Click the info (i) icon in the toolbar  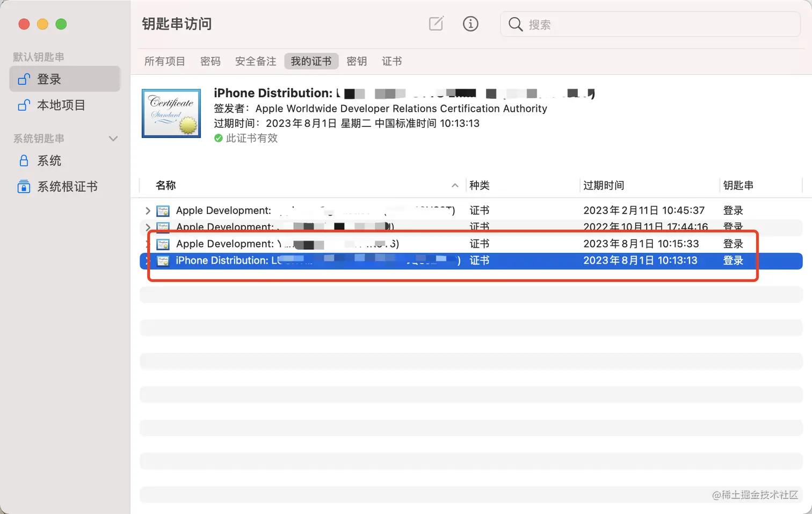tap(470, 24)
